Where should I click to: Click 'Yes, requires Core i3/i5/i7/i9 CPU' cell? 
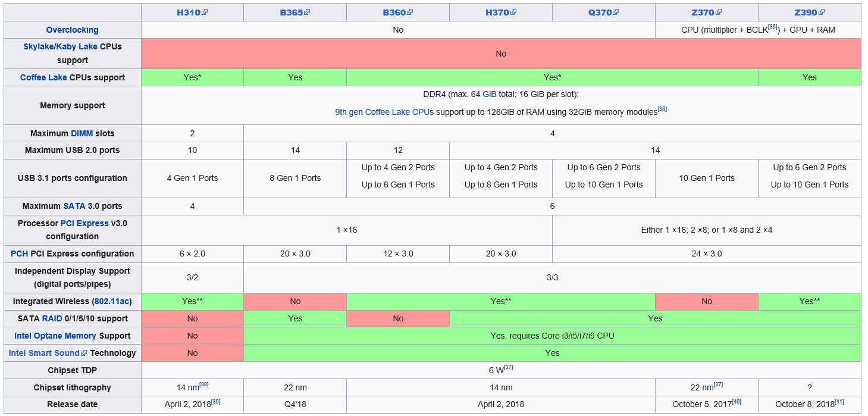point(552,336)
